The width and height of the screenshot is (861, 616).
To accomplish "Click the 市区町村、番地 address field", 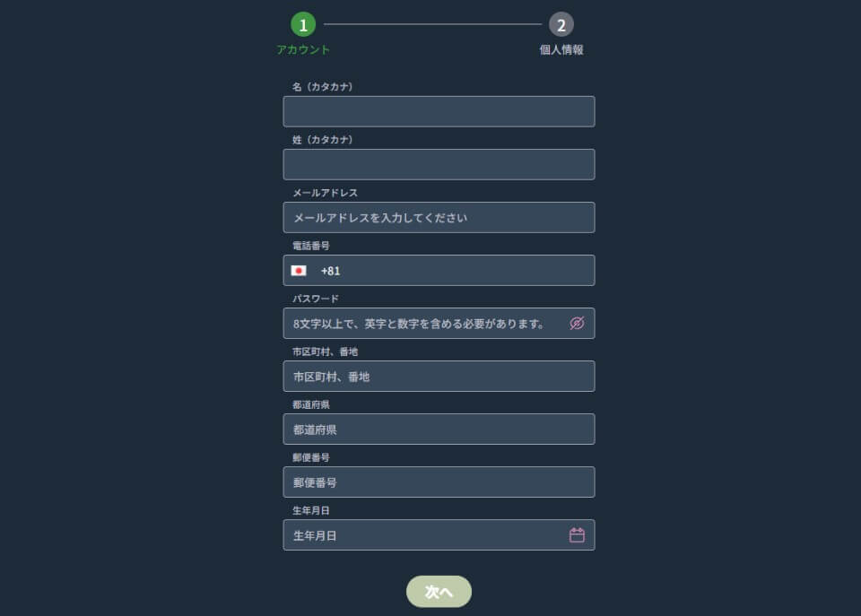I will click(x=439, y=377).
